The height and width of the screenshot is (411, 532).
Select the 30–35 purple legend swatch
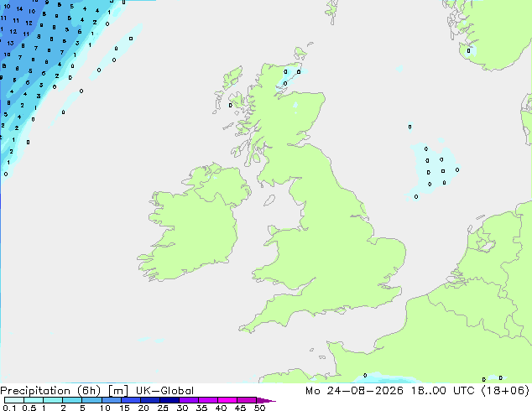(x=189, y=400)
